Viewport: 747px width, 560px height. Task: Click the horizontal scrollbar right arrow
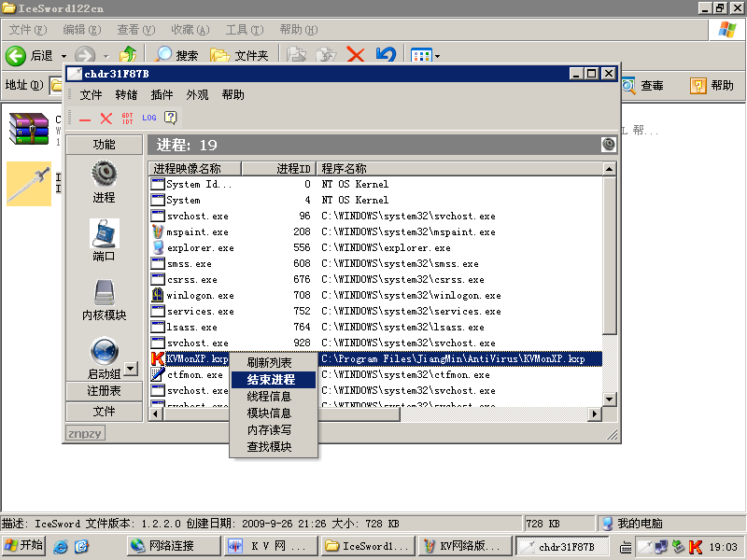[594, 414]
